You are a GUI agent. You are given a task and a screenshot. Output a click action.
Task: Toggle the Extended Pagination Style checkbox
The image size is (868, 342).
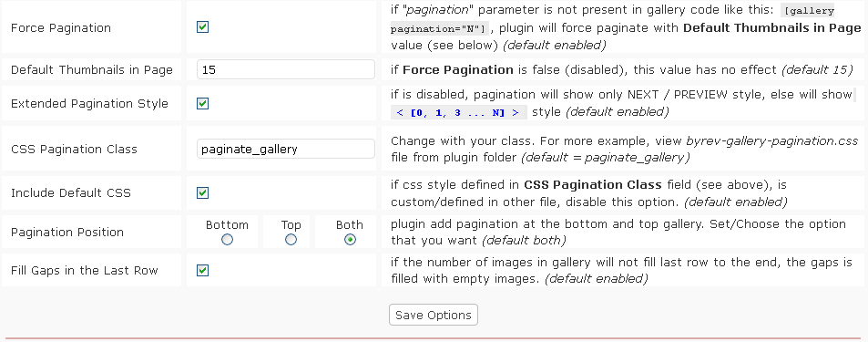point(202,104)
